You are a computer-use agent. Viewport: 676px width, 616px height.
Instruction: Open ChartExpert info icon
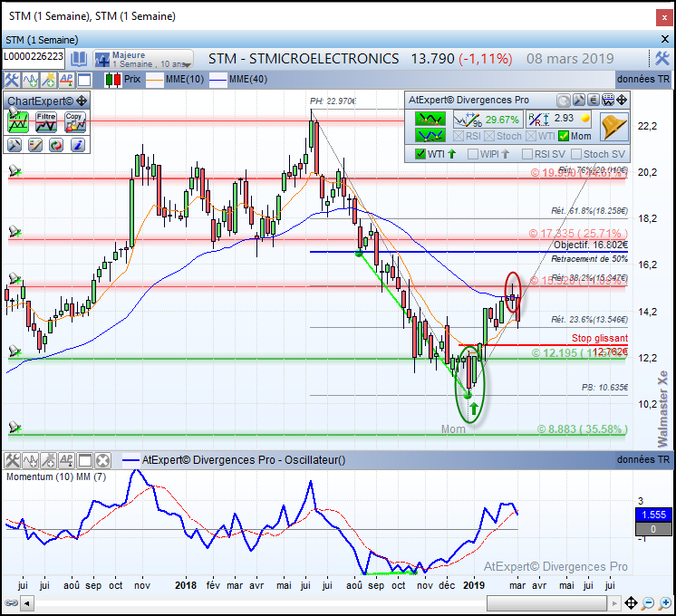(x=78, y=145)
